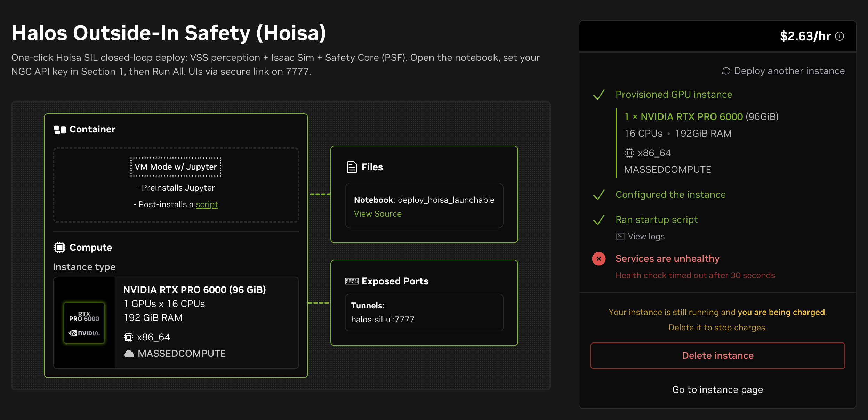Viewport: 868px width, 420px height.
Task: Click the Configured the instance status text
Action: [671, 195]
